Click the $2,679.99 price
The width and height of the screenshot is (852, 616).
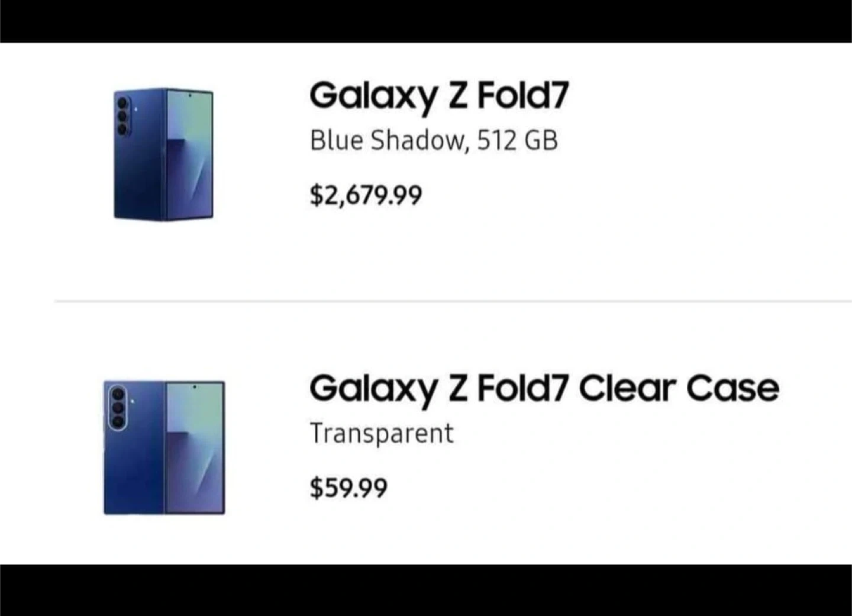tap(366, 195)
